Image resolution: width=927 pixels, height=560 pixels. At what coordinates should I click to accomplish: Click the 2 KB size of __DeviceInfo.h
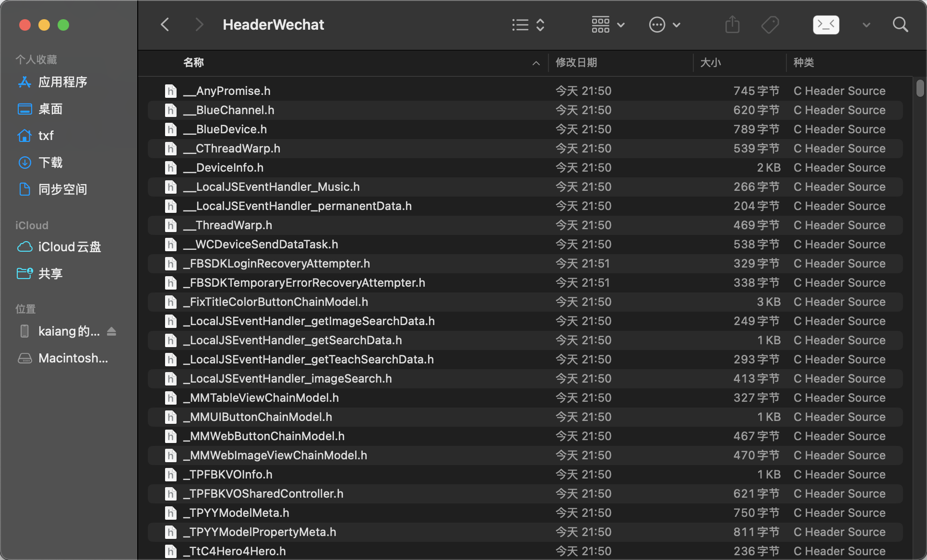click(768, 167)
